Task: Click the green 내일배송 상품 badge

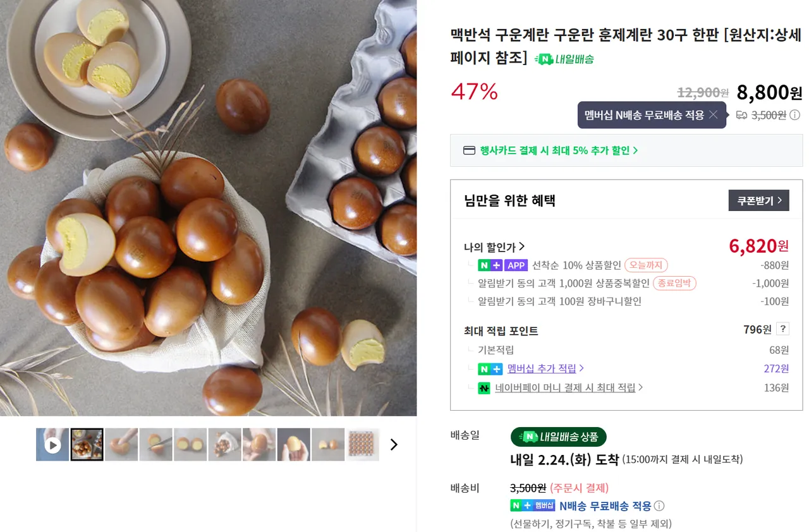Action: click(x=558, y=437)
